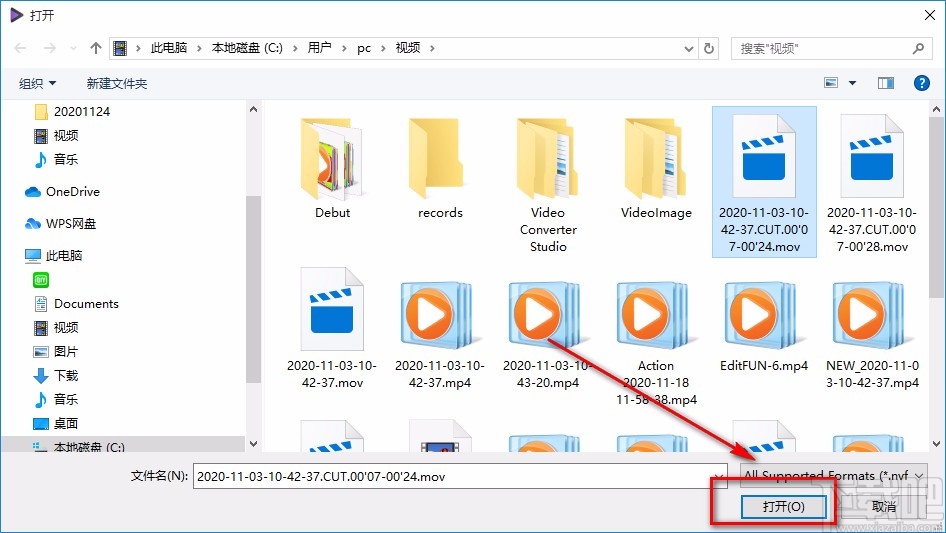Select the Video Converter Studio folder
Image resolution: width=946 pixels, height=533 pixels.
pyautogui.click(x=548, y=185)
